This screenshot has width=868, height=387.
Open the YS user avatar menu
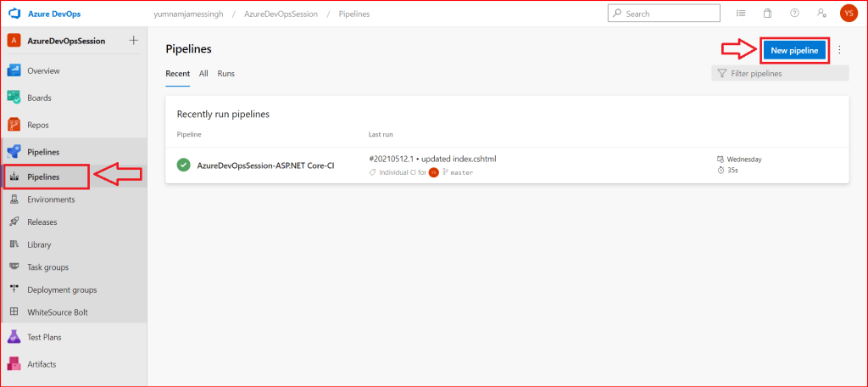pyautogui.click(x=849, y=14)
